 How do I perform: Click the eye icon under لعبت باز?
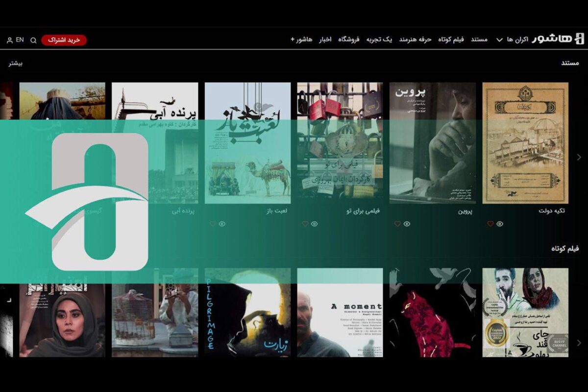click(x=222, y=224)
